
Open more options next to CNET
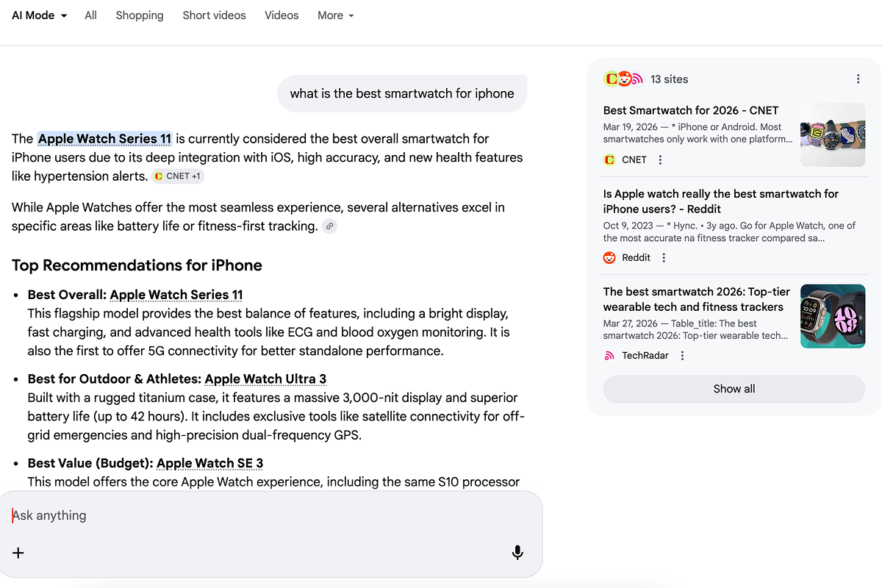point(660,159)
